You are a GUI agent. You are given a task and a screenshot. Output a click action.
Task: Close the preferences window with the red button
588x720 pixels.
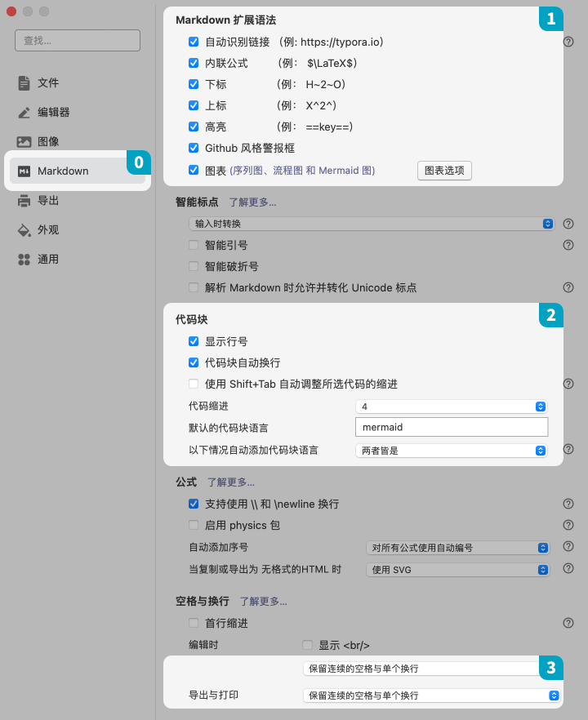tap(11, 11)
